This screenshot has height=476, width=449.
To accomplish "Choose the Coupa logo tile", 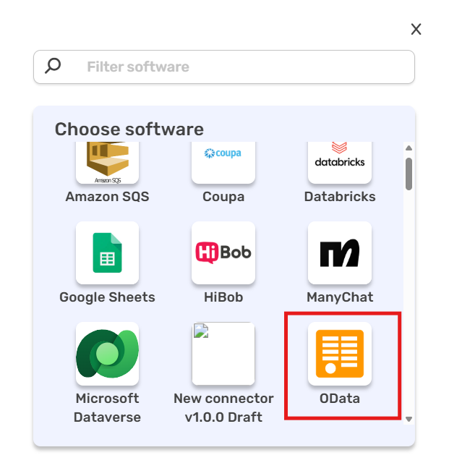I will tap(223, 163).
